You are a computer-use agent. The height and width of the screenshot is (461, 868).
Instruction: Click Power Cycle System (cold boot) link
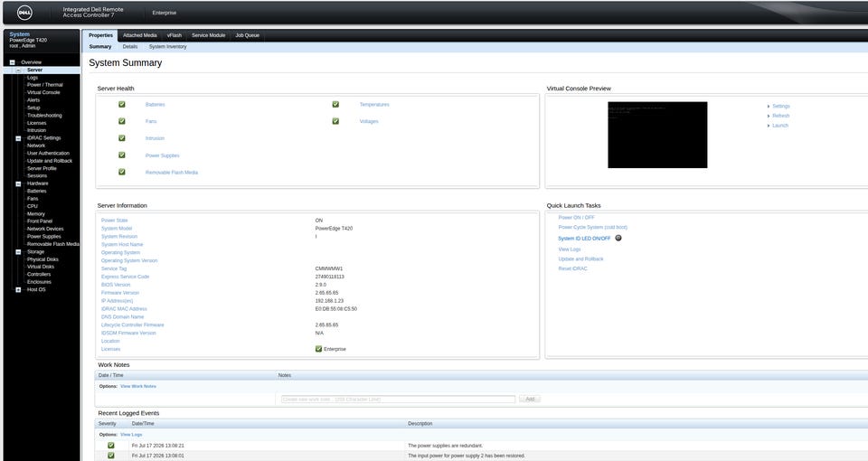[x=593, y=228]
